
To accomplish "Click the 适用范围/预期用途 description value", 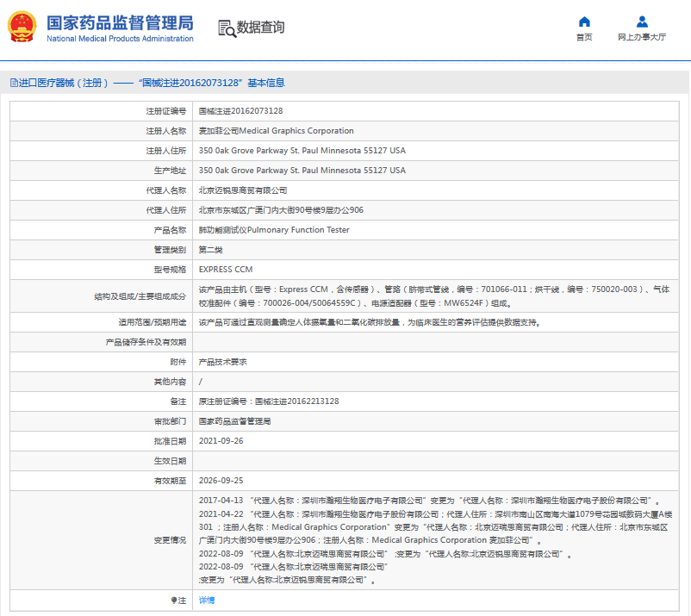I will (x=370, y=322).
